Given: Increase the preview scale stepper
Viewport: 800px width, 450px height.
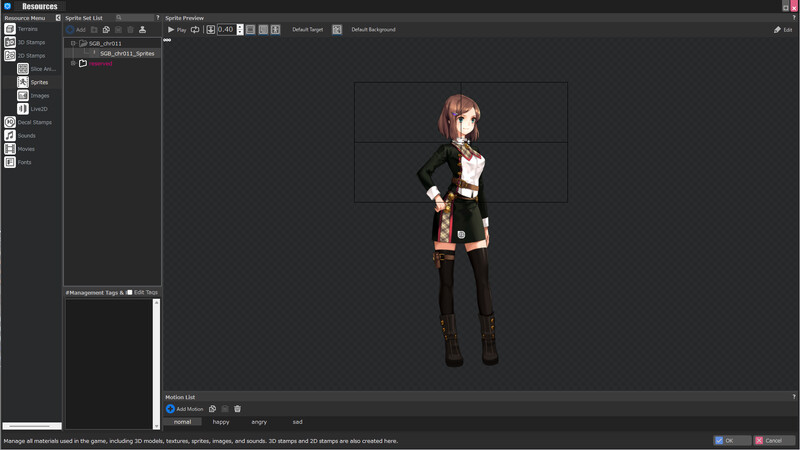Looking at the screenshot, I should (x=240, y=27).
